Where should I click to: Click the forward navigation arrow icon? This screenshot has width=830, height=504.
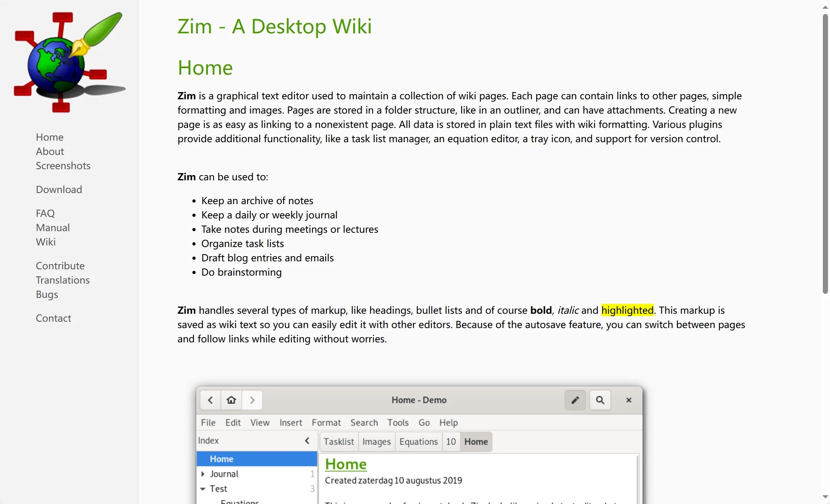(x=252, y=400)
